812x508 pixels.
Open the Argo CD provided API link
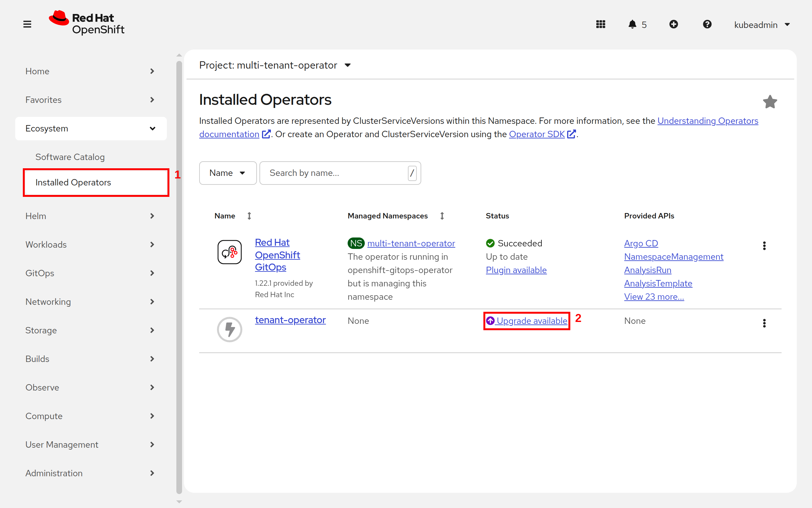point(641,243)
